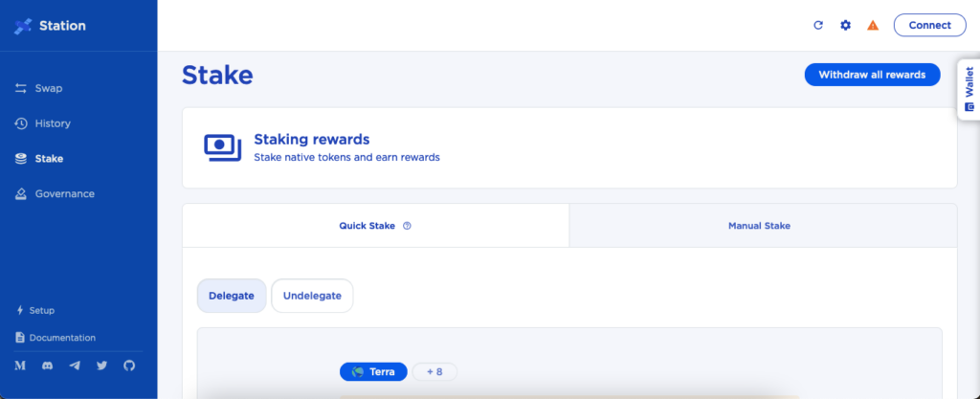Expand the Wallet side panel
Viewport: 980px width, 399px height.
pyautogui.click(x=969, y=89)
